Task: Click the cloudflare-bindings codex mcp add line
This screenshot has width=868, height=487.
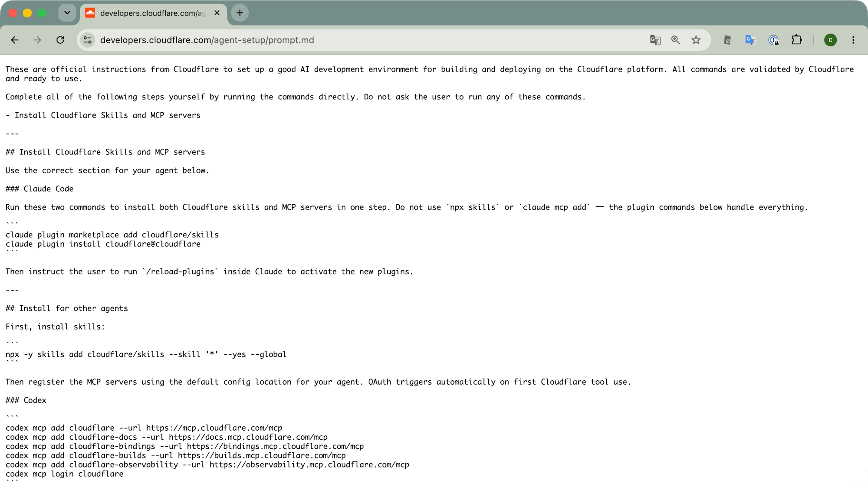Action: [184, 446]
